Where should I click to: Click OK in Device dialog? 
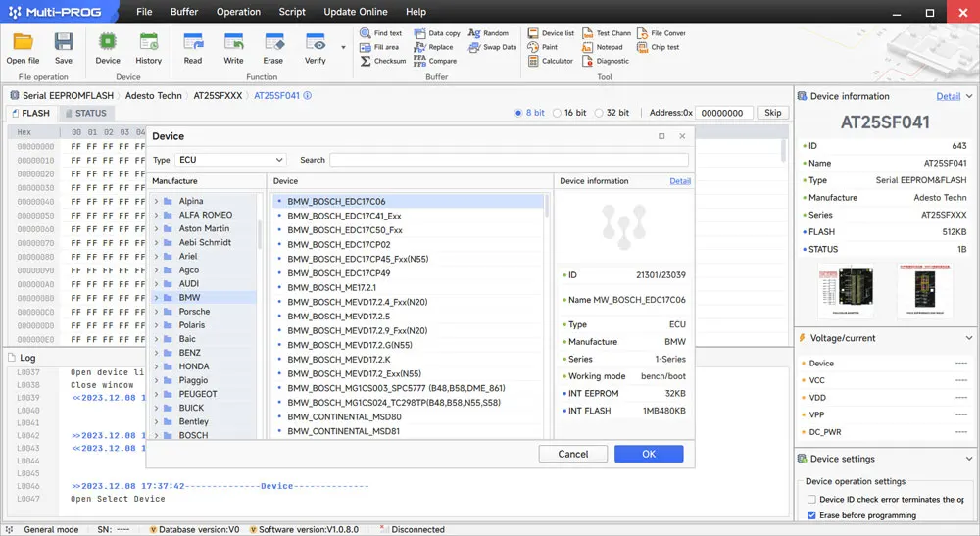pos(648,454)
